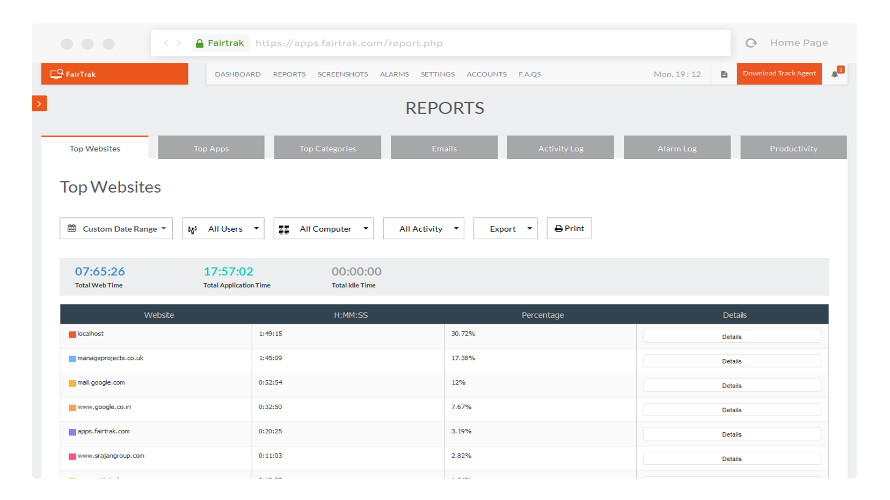
Task: Open Details for www.google.co.in row
Action: coord(732,410)
